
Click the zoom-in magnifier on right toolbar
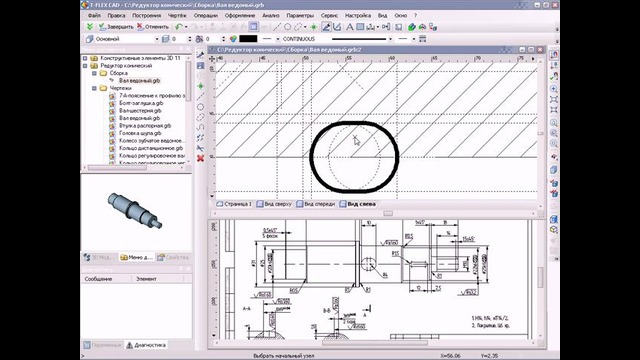(x=554, y=89)
